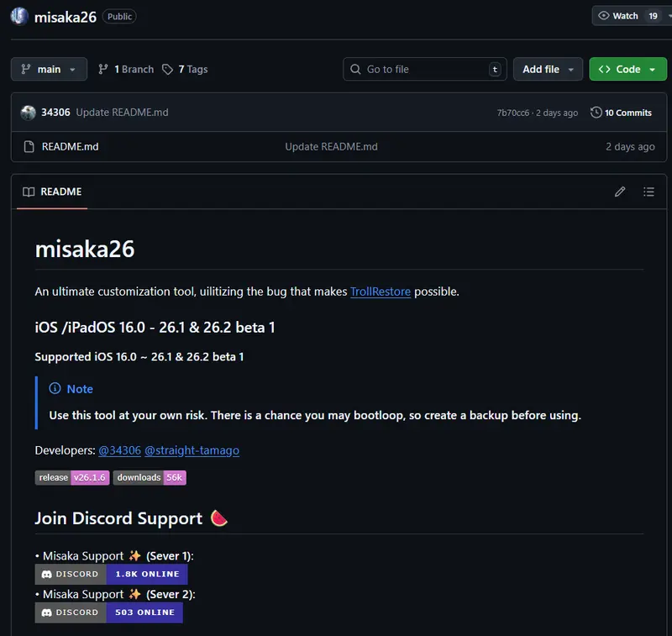
Task: Click the pencil icon to edit README
Action: click(620, 192)
